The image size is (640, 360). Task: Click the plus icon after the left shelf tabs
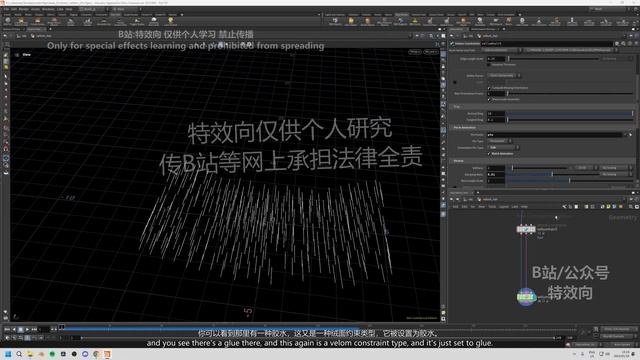182,14
